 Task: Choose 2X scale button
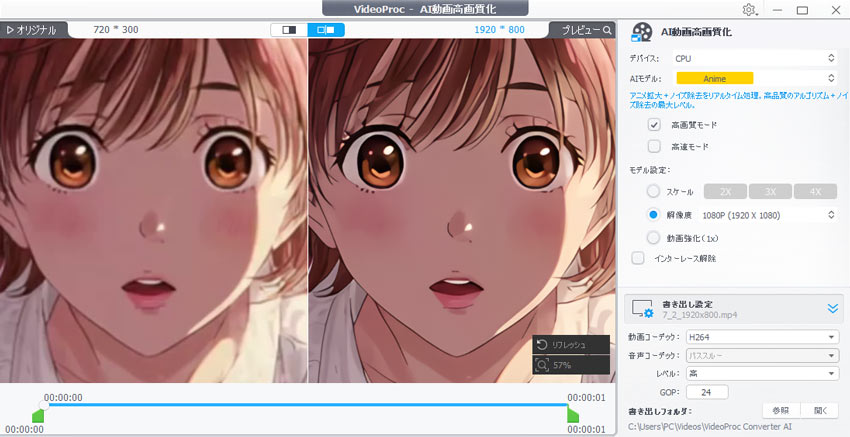pos(725,191)
